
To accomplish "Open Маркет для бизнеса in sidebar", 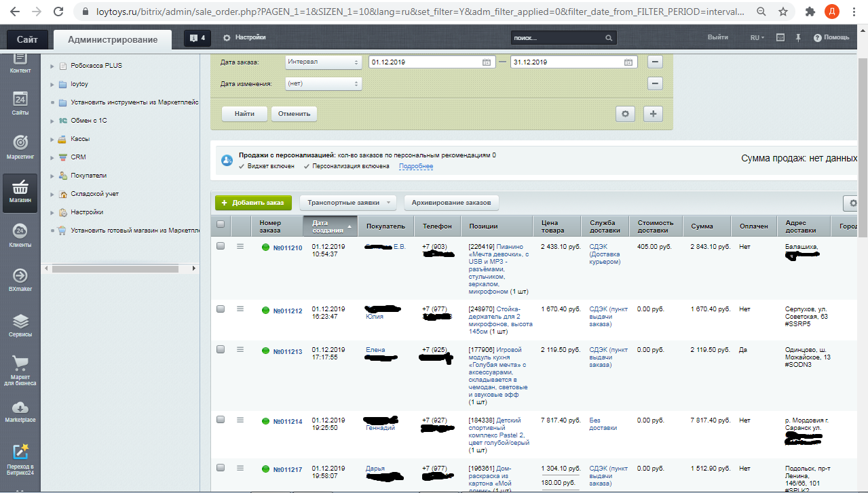I will (20, 370).
